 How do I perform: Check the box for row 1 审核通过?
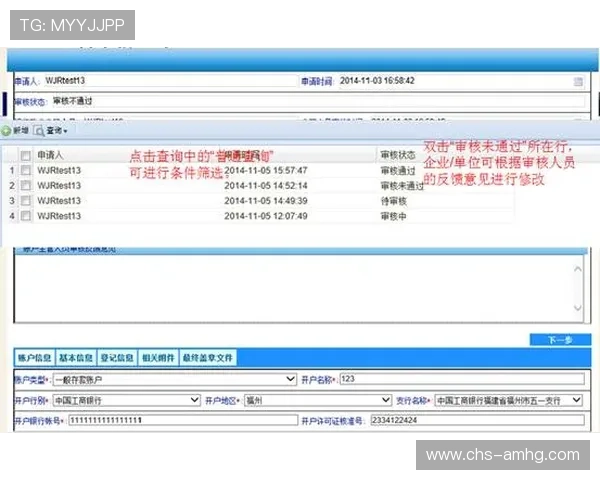point(26,170)
